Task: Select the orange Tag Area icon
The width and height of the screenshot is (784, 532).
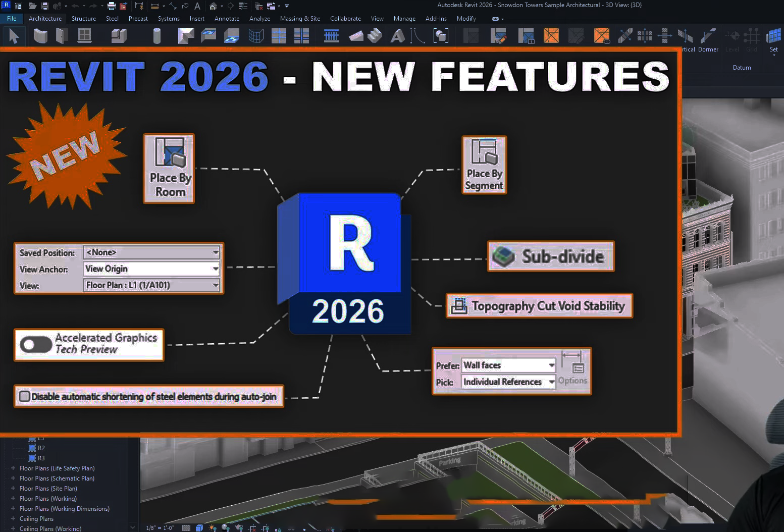Action: (x=602, y=36)
